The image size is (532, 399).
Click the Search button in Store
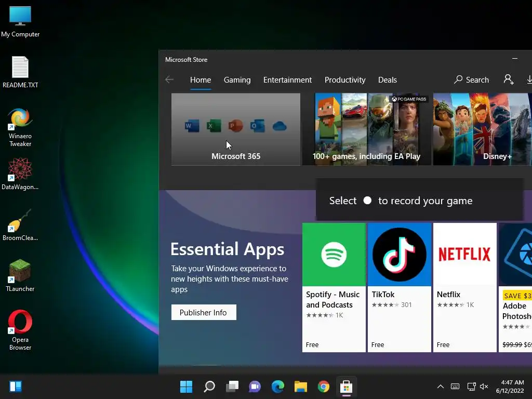click(472, 79)
